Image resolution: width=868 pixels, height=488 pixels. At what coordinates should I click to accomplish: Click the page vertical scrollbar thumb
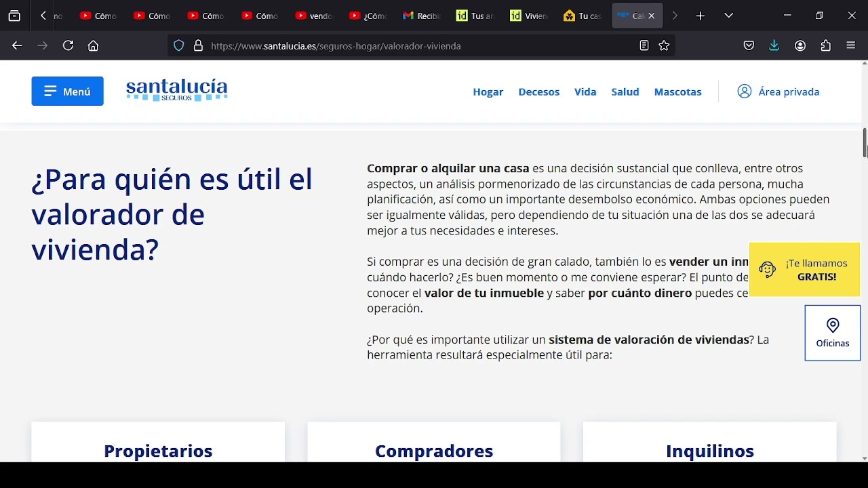point(865,142)
